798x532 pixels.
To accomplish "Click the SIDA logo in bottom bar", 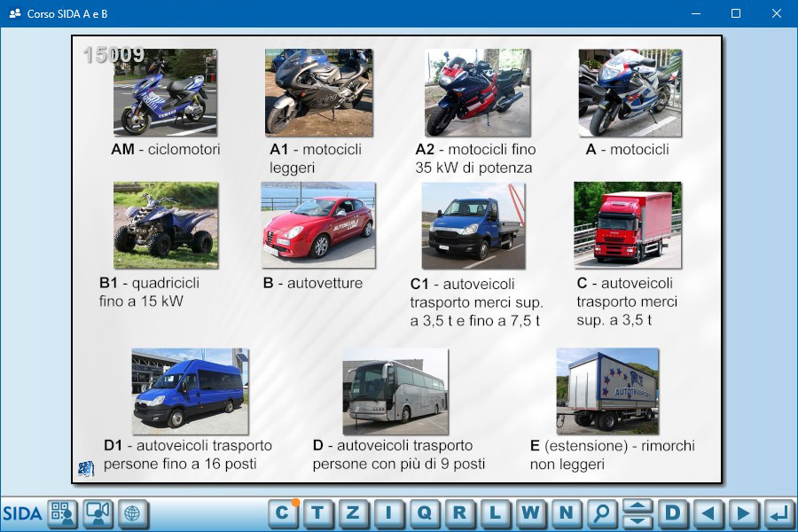I will (x=22, y=513).
